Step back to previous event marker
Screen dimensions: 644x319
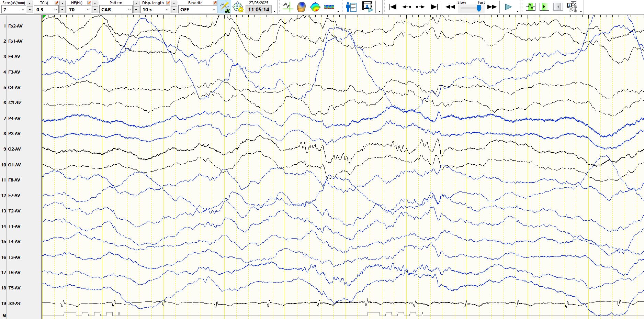[407, 7]
